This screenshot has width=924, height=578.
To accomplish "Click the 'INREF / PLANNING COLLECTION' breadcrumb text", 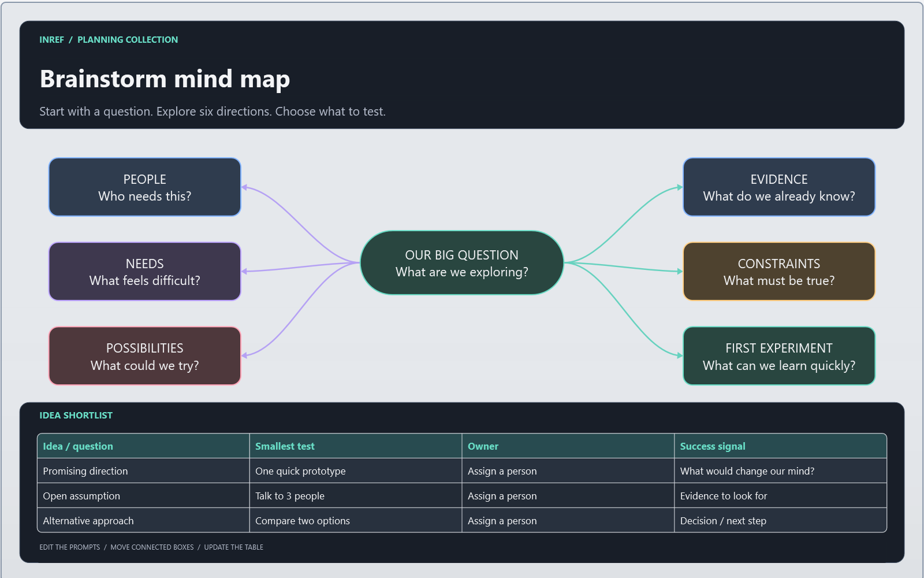I will tap(109, 40).
